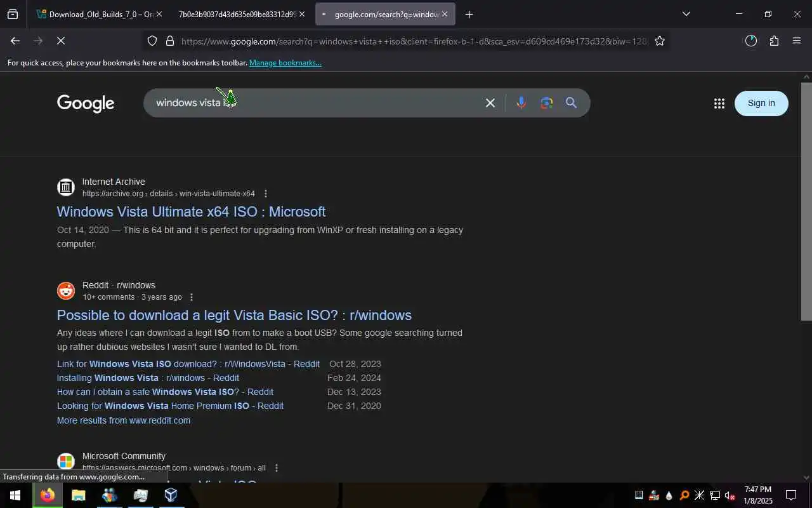Open tracking protection shield icon
Image resolution: width=812 pixels, height=508 pixels.
[152, 41]
